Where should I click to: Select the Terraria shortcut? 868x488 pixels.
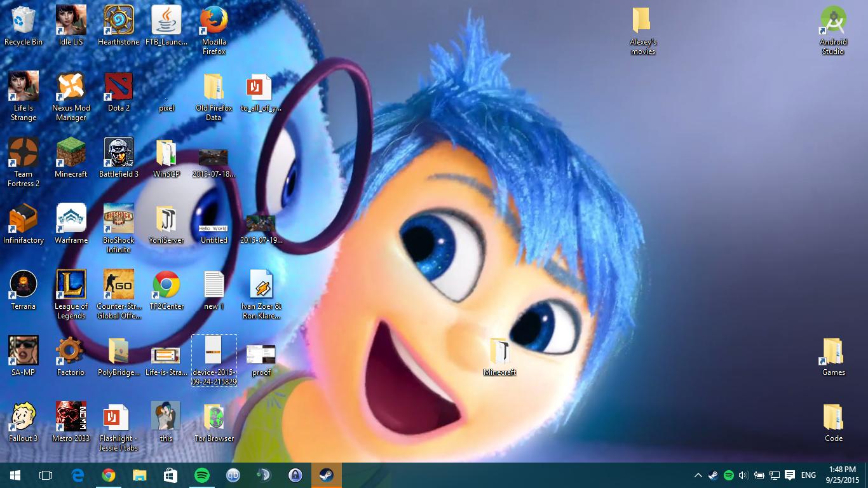click(x=24, y=290)
